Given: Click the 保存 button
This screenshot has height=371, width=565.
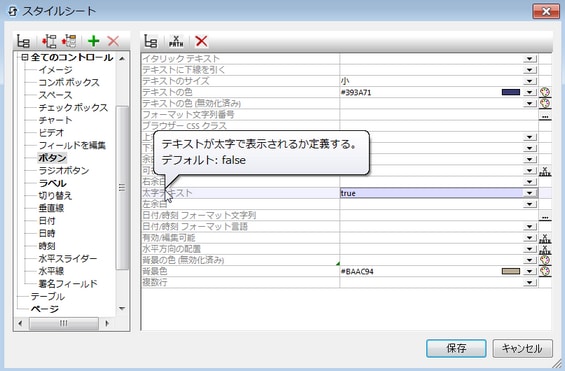Looking at the screenshot, I should click(x=456, y=348).
